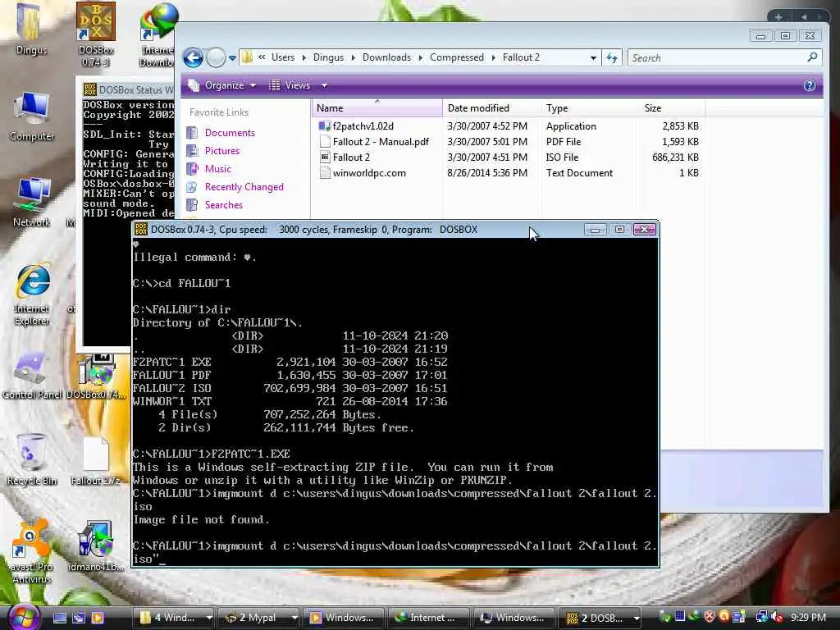Launch Internet Explorer from the desktop
840x630 pixels.
(32, 294)
